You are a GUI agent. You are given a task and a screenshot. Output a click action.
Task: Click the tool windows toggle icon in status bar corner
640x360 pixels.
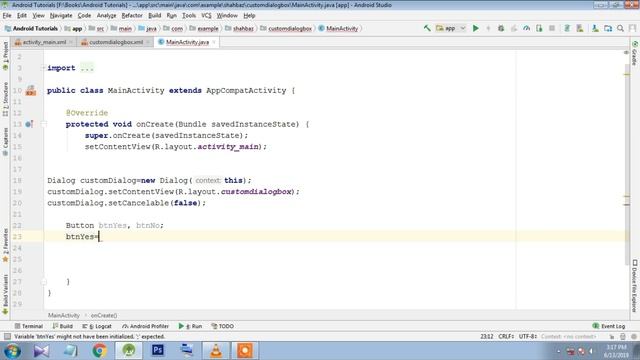pos(7,336)
